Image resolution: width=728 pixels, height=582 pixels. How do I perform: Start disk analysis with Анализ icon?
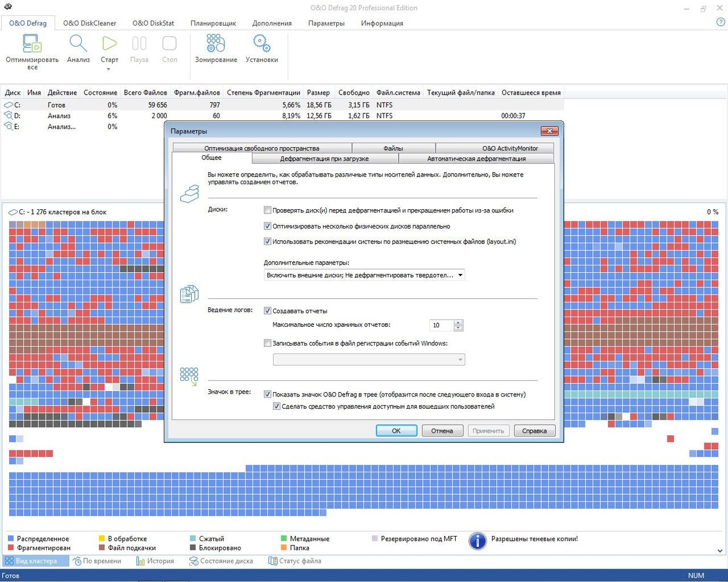[78, 44]
